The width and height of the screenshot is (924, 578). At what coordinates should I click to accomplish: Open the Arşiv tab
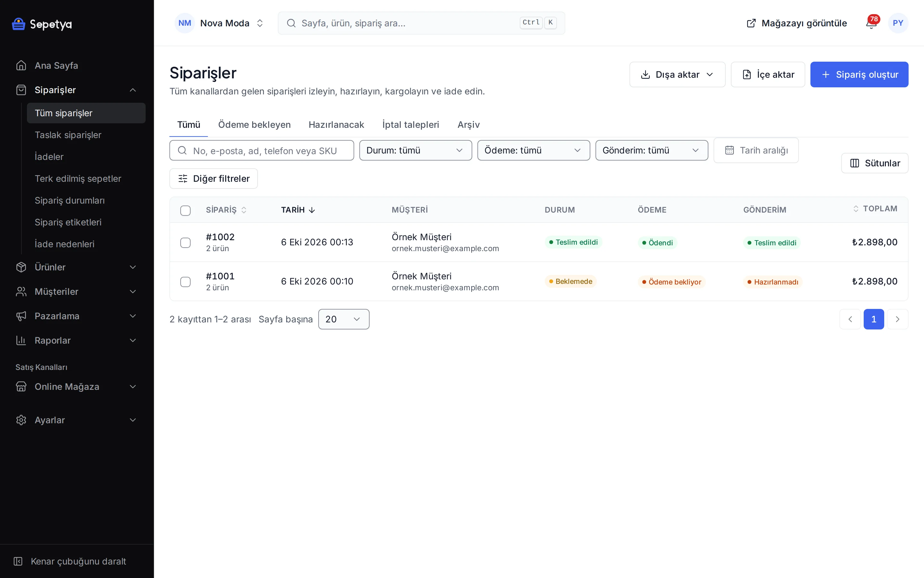pyautogui.click(x=468, y=125)
